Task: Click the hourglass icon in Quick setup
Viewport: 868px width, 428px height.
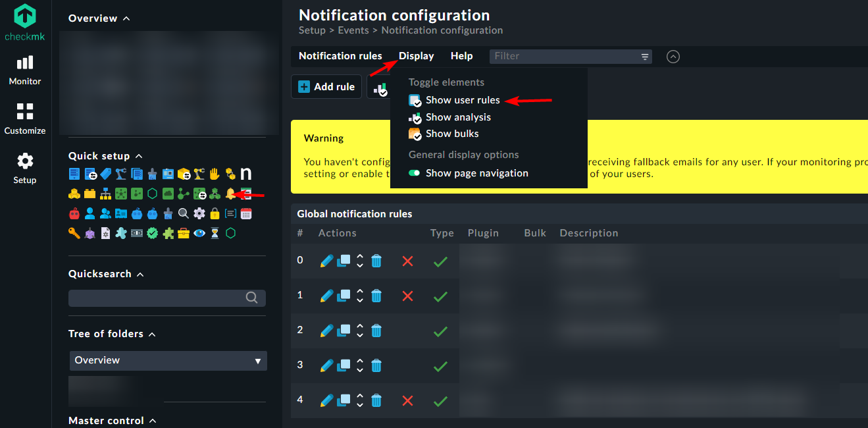Action: pyautogui.click(x=215, y=233)
